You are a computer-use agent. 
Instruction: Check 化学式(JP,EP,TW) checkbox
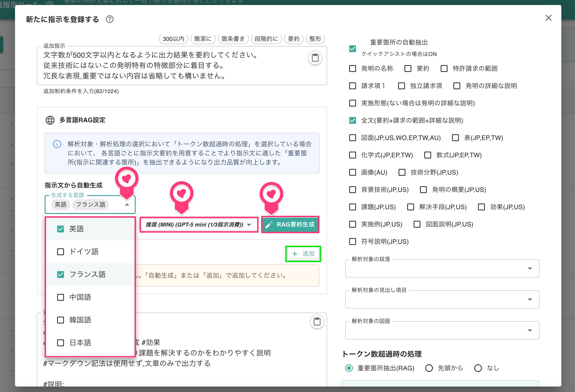coord(353,155)
